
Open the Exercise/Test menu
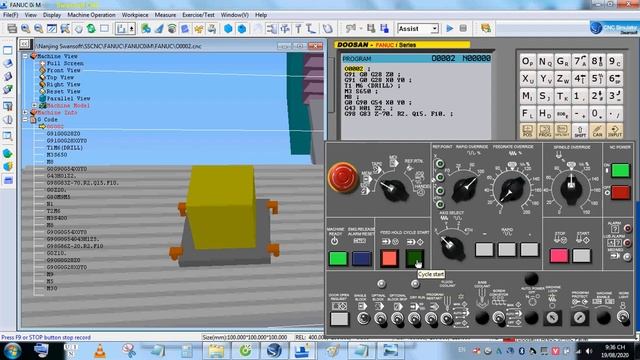coord(198,15)
